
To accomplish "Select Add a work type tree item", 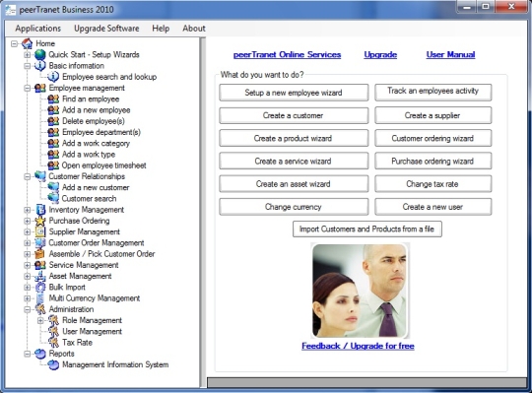I will (x=89, y=155).
